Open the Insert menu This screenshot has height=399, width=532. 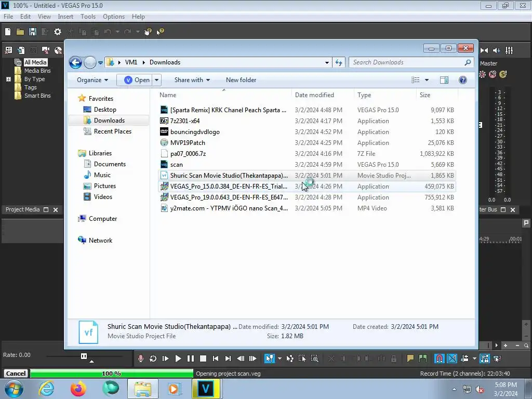[x=65, y=16]
